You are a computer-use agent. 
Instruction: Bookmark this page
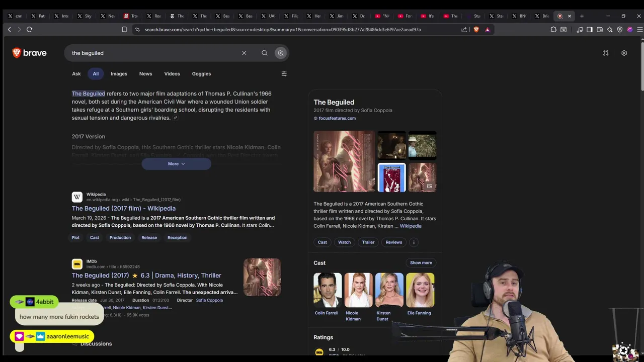(x=124, y=30)
